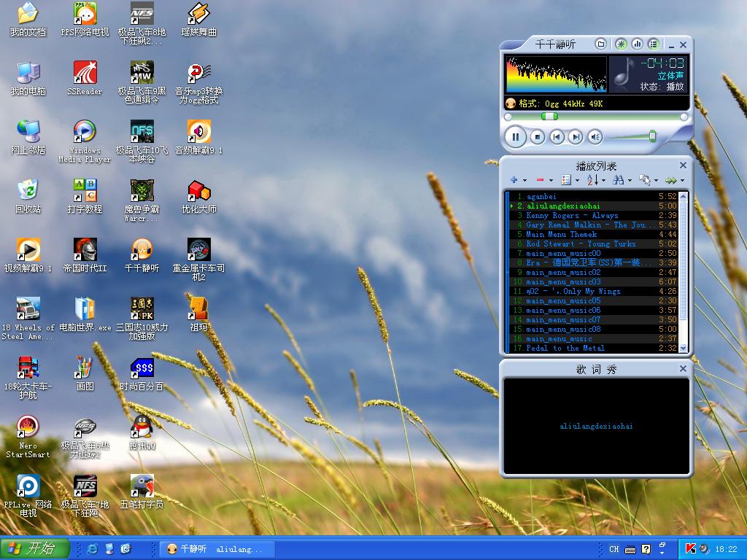The width and height of the screenshot is (747, 560).
Task: Select 'Pedal to the Metal' track
Action: click(x=565, y=349)
